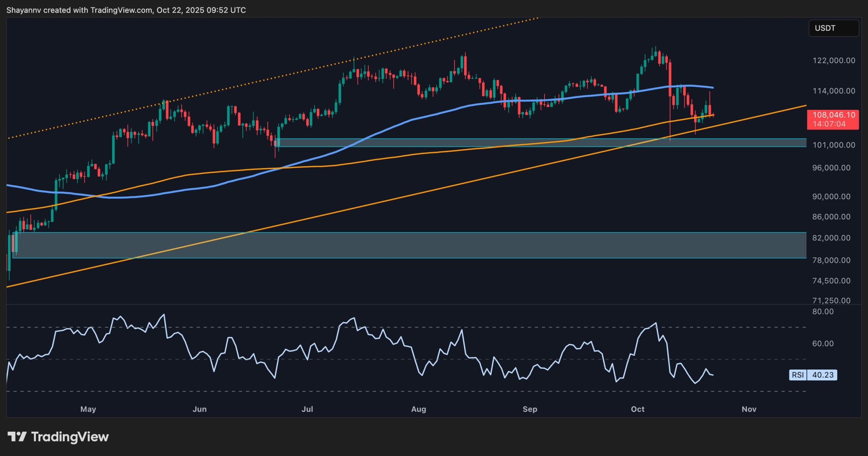
Task: Click the 122,000.00 value on price scale
Action: tap(832, 61)
